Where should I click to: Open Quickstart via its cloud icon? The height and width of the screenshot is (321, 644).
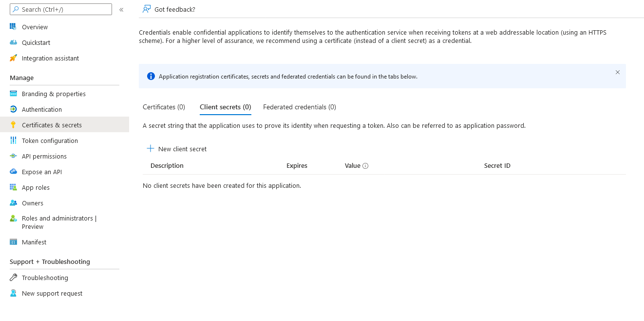point(13,42)
